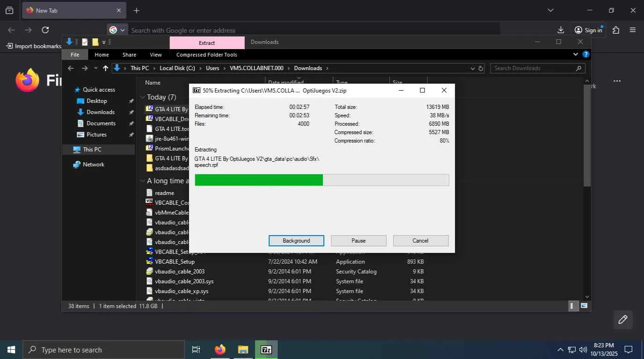Click Import bookmarks in the bookmarks bar

[x=34, y=46]
